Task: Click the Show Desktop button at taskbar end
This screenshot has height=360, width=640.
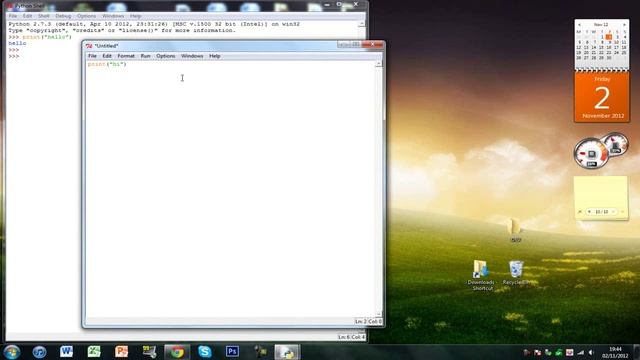Action: coord(637,352)
